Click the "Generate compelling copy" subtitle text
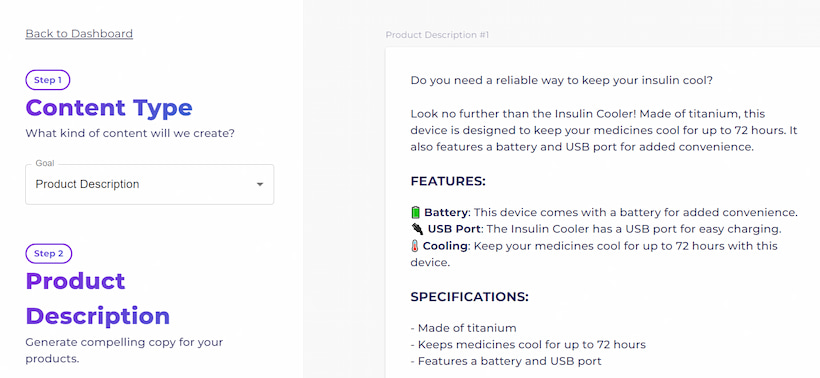Image resolution: width=820 pixels, height=378 pixels. [x=124, y=350]
